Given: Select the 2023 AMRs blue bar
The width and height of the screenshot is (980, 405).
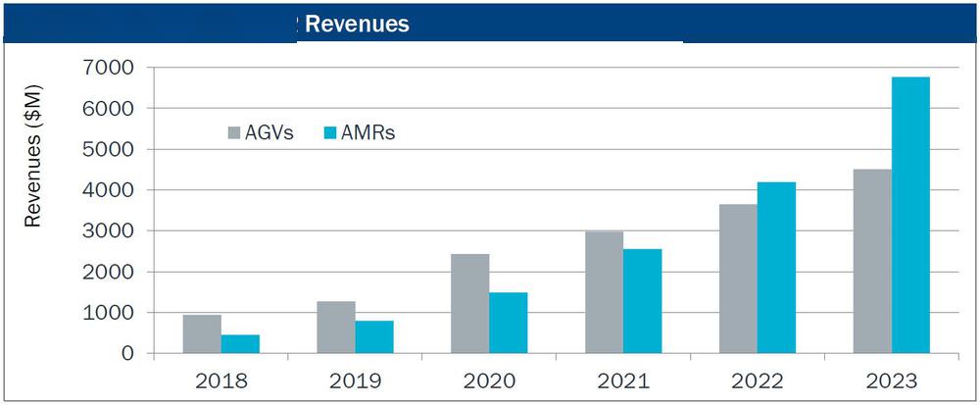Looking at the screenshot, I should 910,215.
